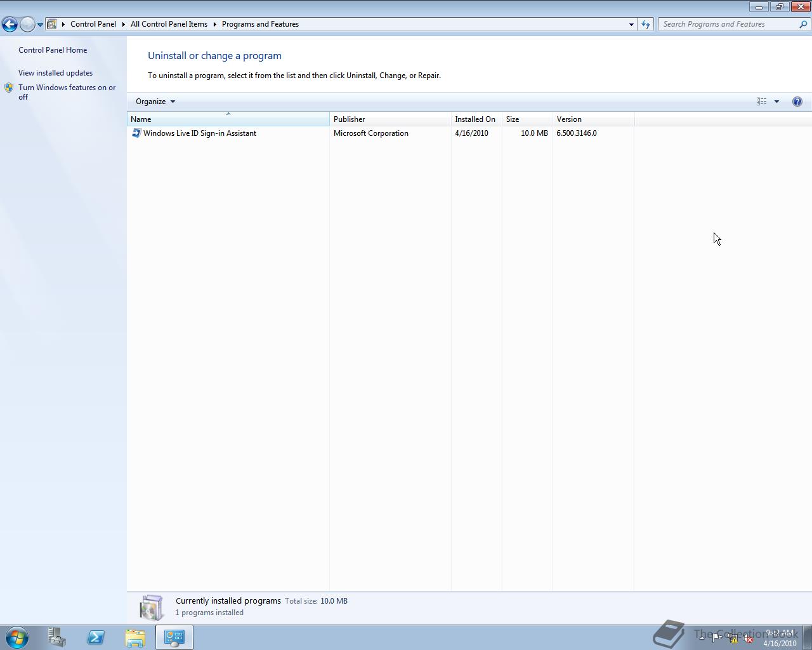This screenshot has height=650, width=812.
Task: Go back with the Back arrow button
Action: coord(10,24)
